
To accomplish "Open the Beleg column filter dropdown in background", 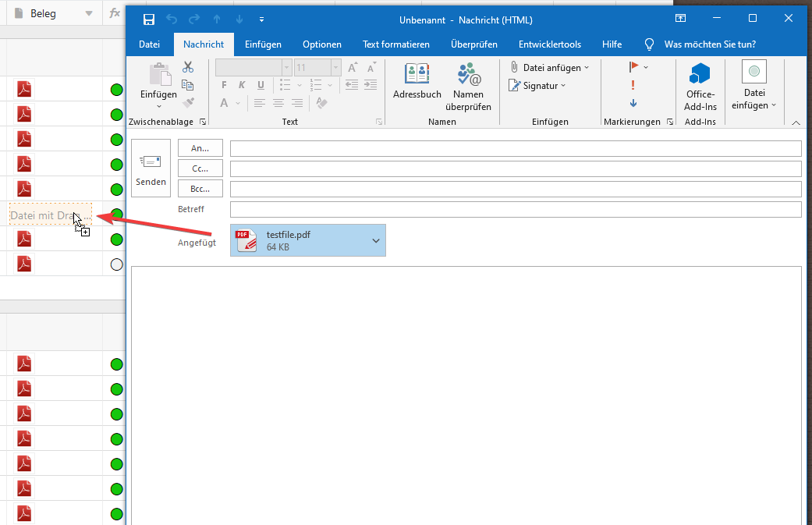I will 89,13.
